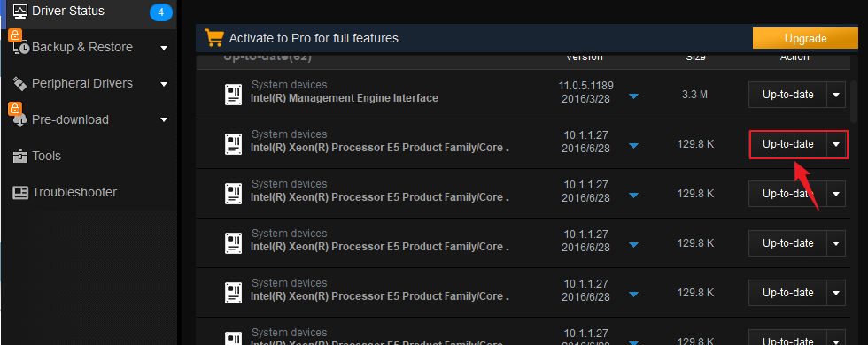Open version dropdown in first Xeon Processor row
The height and width of the screenshot is (345, 868).
coord(634,145)
